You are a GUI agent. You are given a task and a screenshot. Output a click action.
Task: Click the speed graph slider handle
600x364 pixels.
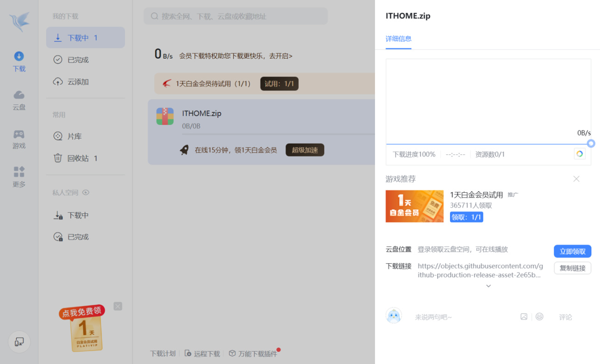[591, 144]
